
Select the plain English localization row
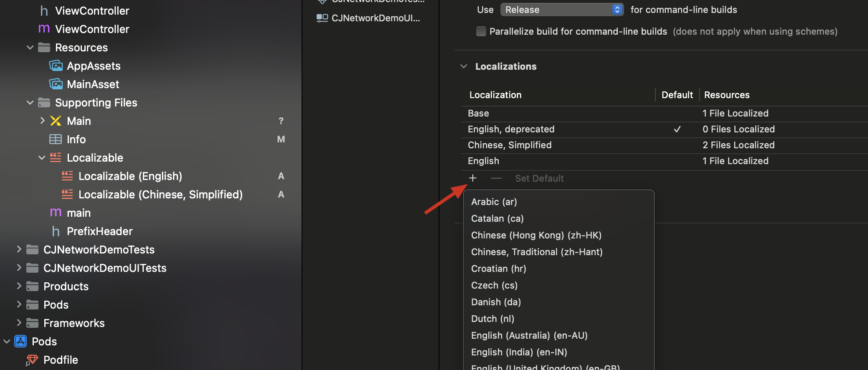(x=664, y=161)
